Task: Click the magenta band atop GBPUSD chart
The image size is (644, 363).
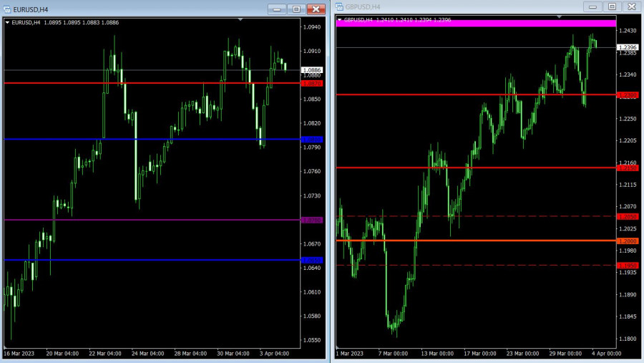Action: 475,24
